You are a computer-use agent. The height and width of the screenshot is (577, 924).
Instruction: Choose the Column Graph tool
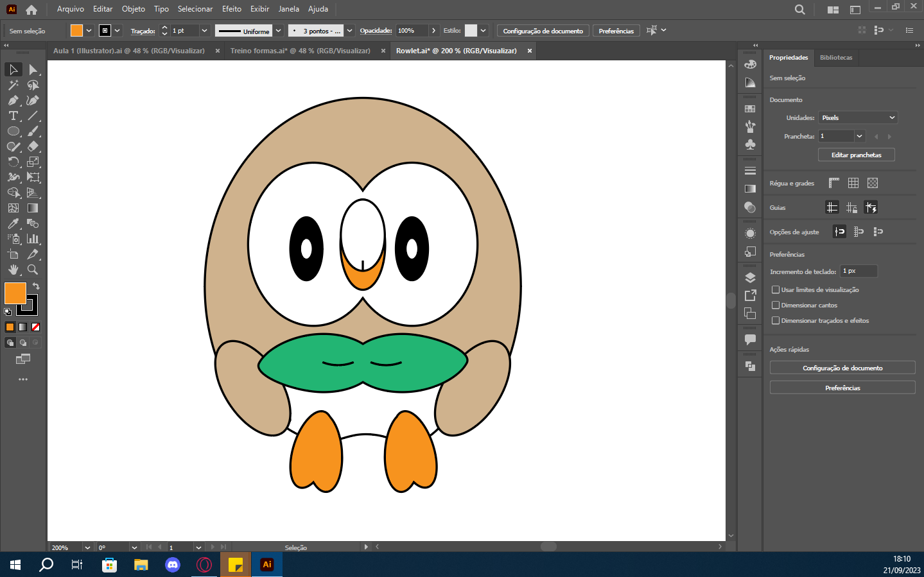pyautogui.click(x=33, y=239)
